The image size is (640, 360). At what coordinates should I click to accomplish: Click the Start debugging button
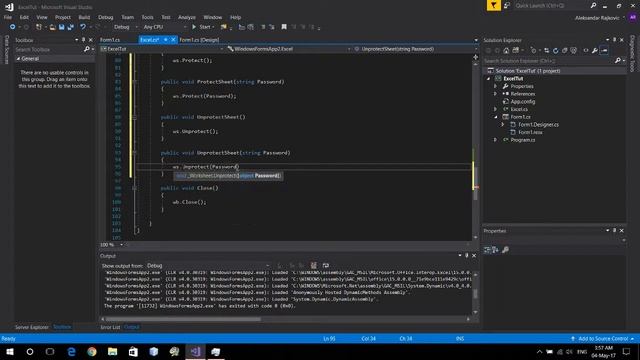click(x=202, y=27)
